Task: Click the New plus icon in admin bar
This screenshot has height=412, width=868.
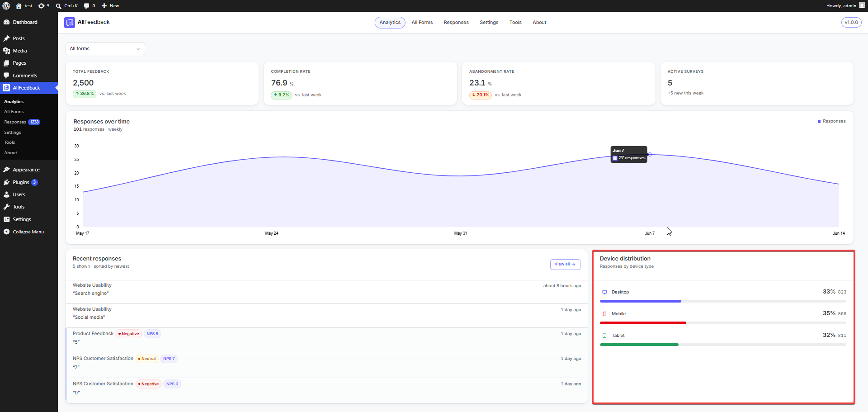Action: tap(104, 6)
